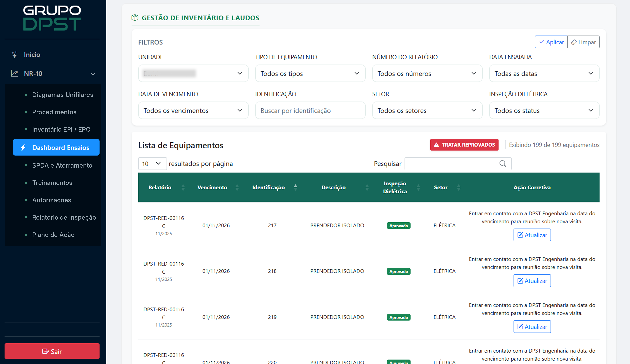
Task: Sort by the Identificação column arrows
Action: [295, 187]
